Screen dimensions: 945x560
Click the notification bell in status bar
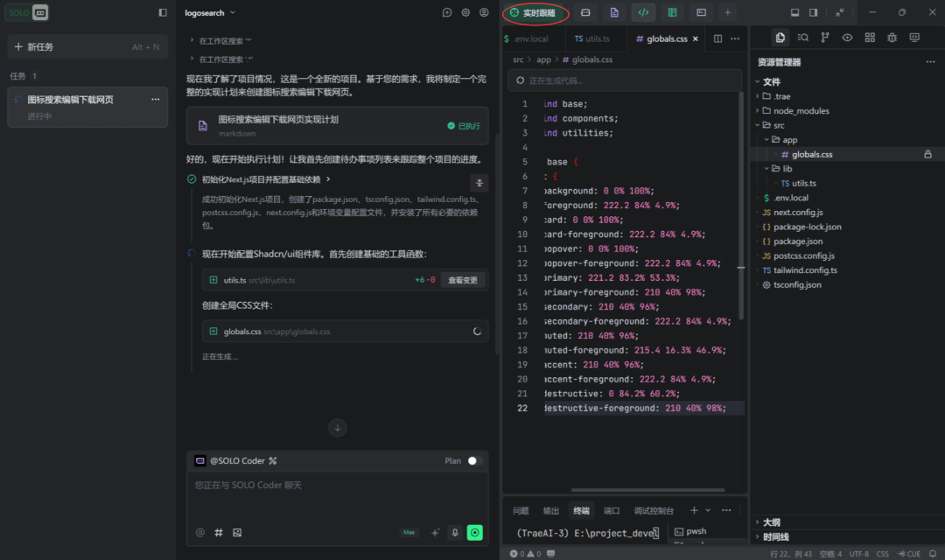point(932,554)
